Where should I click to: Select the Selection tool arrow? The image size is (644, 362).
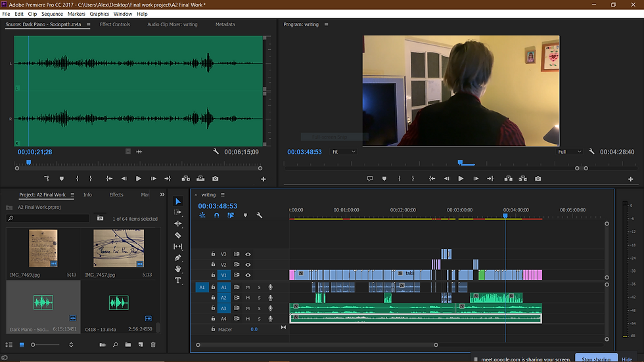tap(178, 202)
